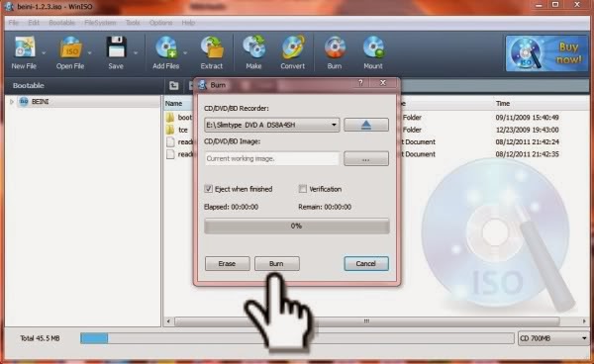Open the Save dropdown arrow
594x364 pixels.
coord(136,53)
